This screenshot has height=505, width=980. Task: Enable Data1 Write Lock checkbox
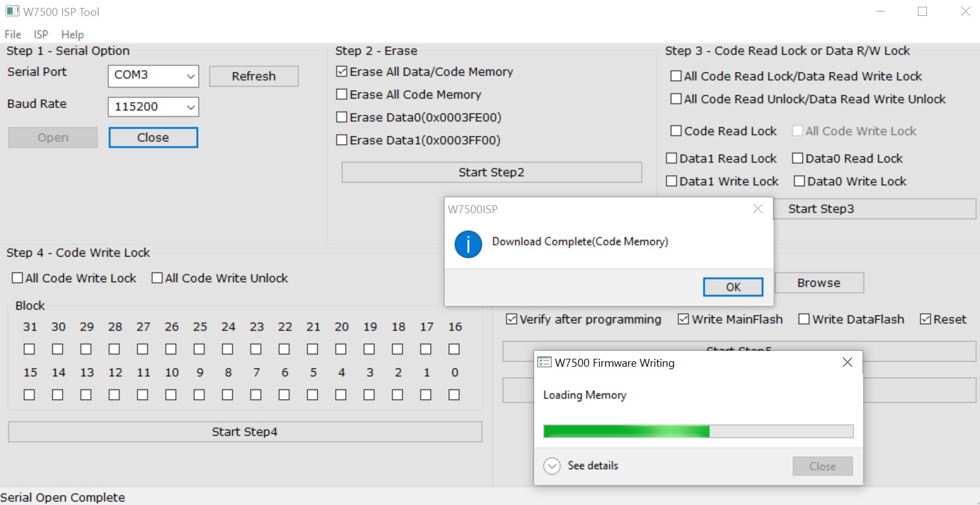click(x=672, y=181)
